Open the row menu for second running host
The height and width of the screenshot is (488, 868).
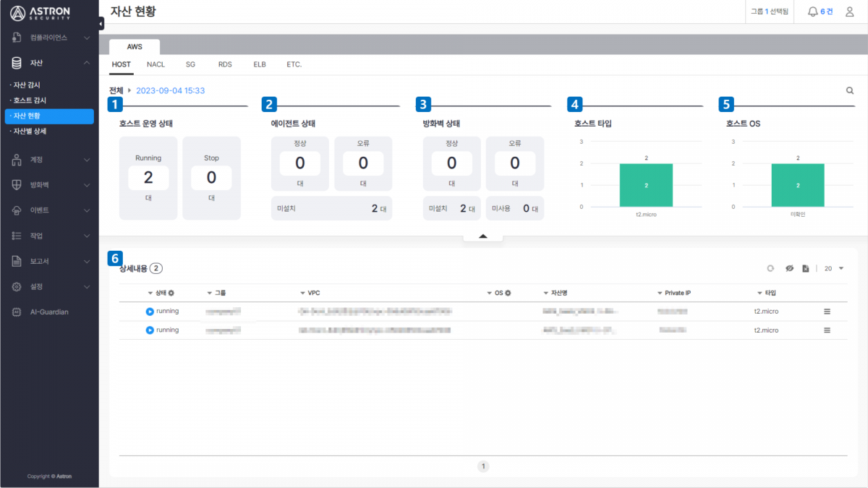point(827,330)
